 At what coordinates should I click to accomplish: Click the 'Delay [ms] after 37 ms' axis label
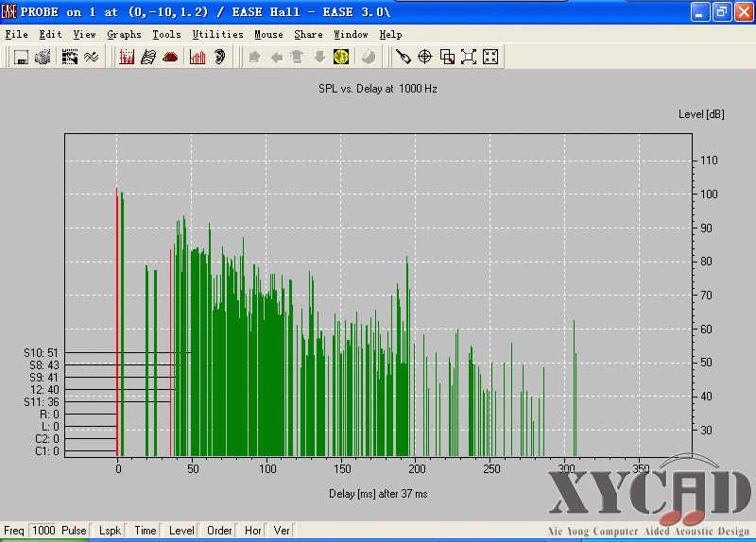click(378, 494)
